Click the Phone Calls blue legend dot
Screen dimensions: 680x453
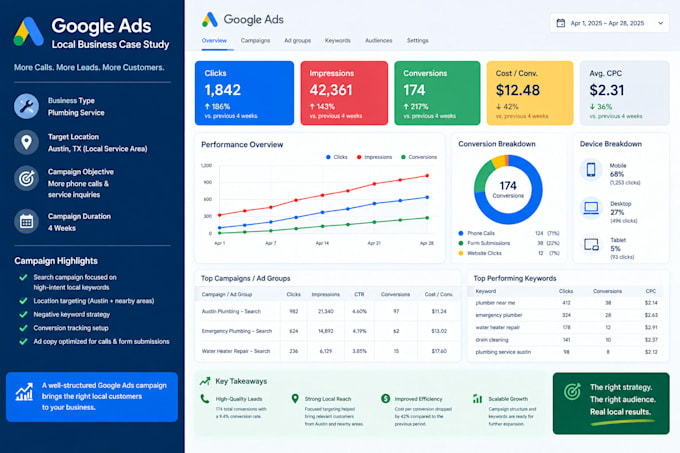[461, 233]
